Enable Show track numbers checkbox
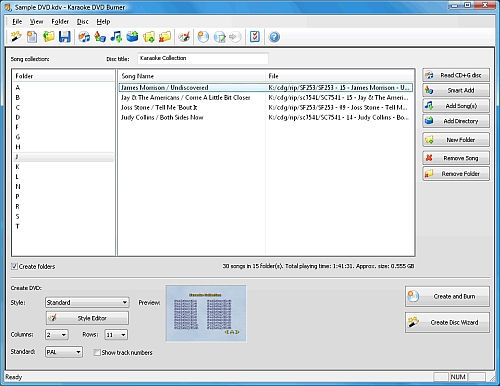The image size is (500, 386). coord(97,352)
